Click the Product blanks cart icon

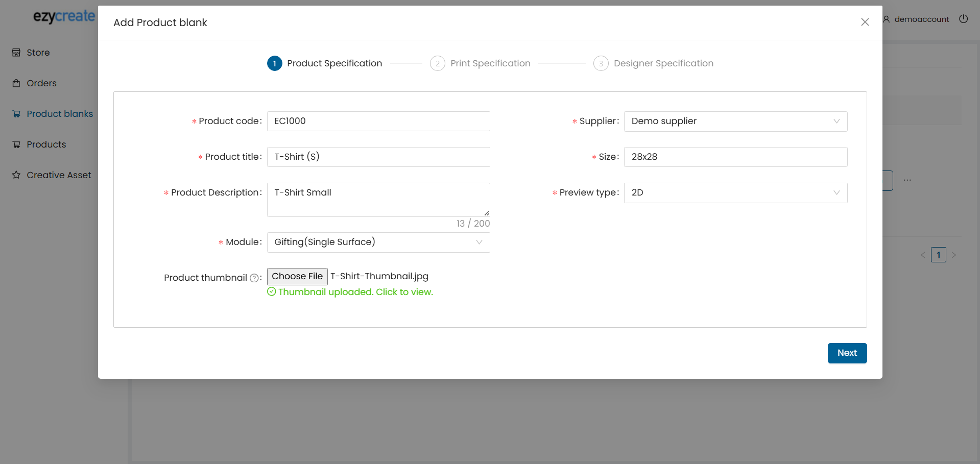coord(16,114)
